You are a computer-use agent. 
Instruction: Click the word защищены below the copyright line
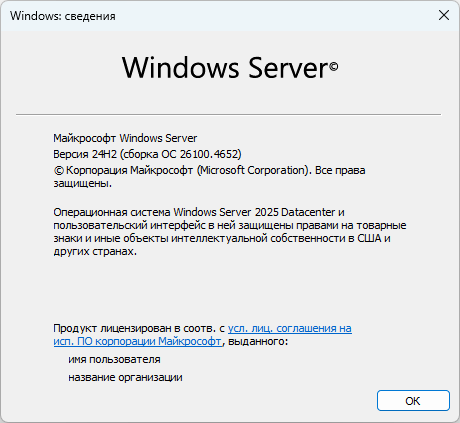coord(82,183)
